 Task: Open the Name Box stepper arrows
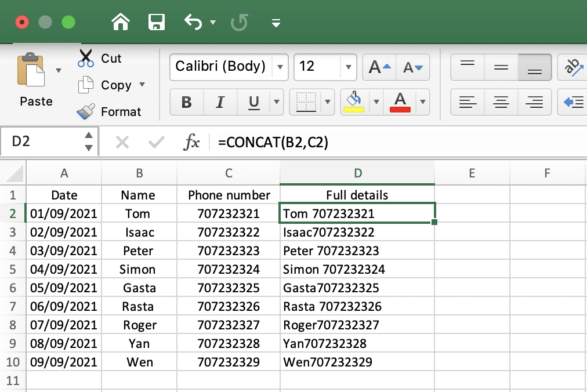pyautogui.click(x=89, y=141)
